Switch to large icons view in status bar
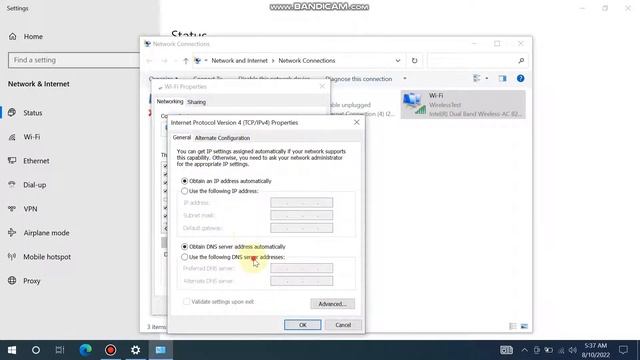Screen dimensions: 640x360 coord(524,326)
